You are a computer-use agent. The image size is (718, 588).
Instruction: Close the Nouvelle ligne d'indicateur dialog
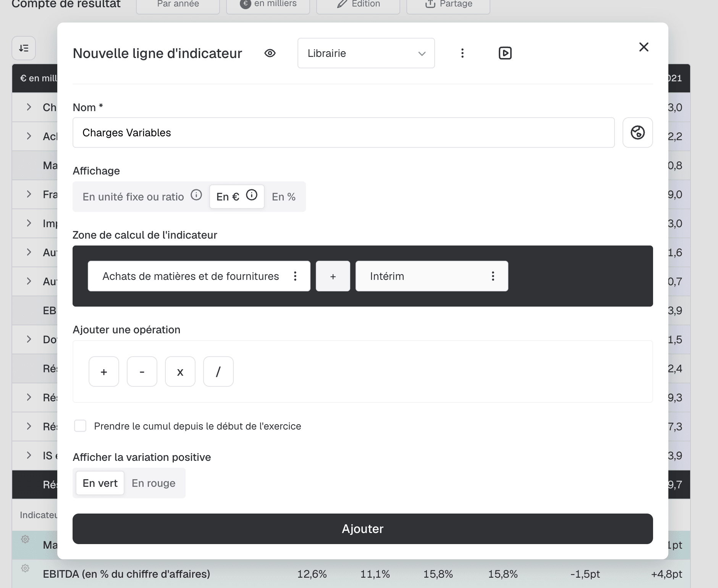coord(644,47)
